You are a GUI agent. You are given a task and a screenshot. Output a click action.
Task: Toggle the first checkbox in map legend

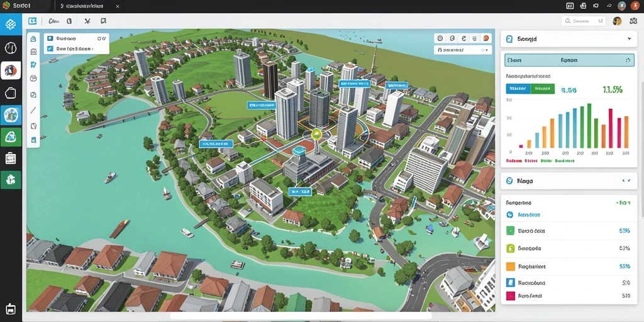click(50, 38)
